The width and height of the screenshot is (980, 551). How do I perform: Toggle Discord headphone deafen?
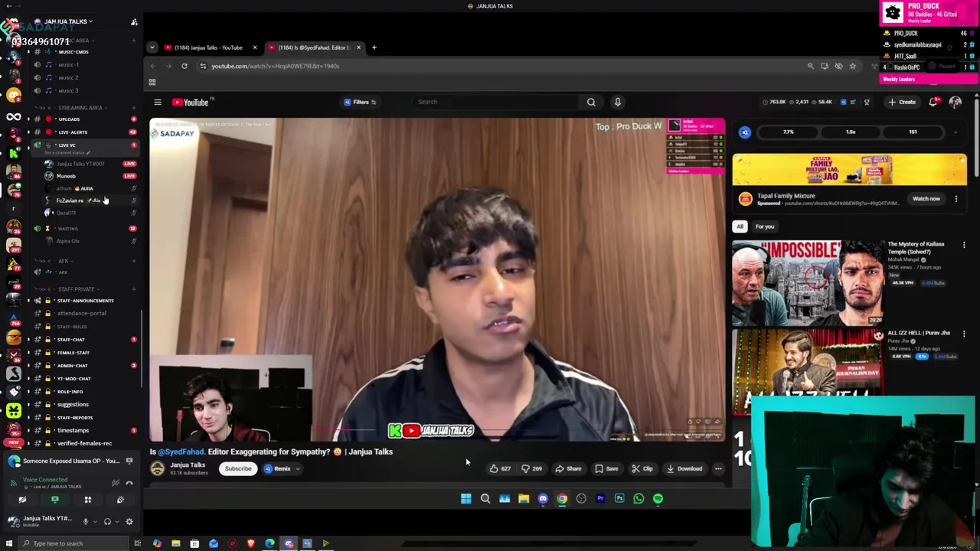click(x=107, y=522)
